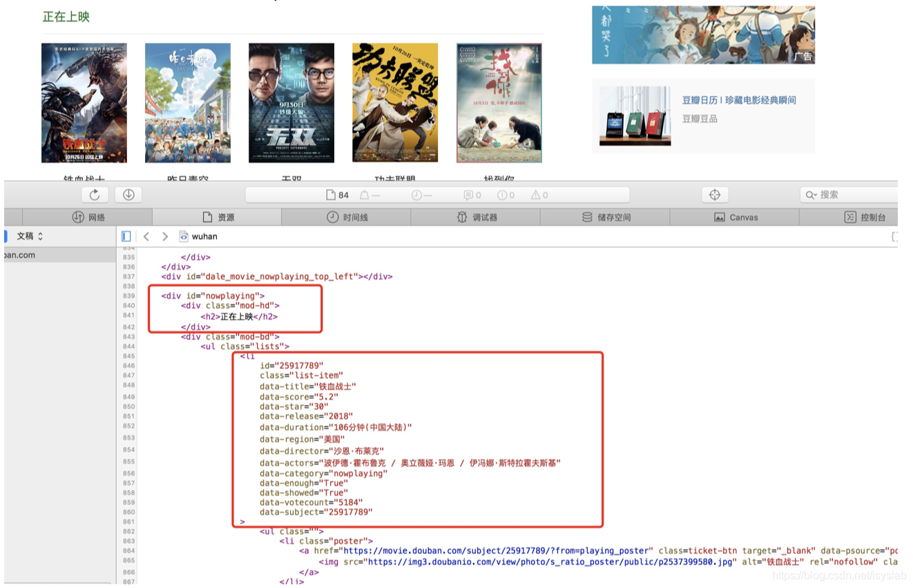913x588 pixels.
Task: Click the data-release="2018" line
Action: click(x=307, y=416)
